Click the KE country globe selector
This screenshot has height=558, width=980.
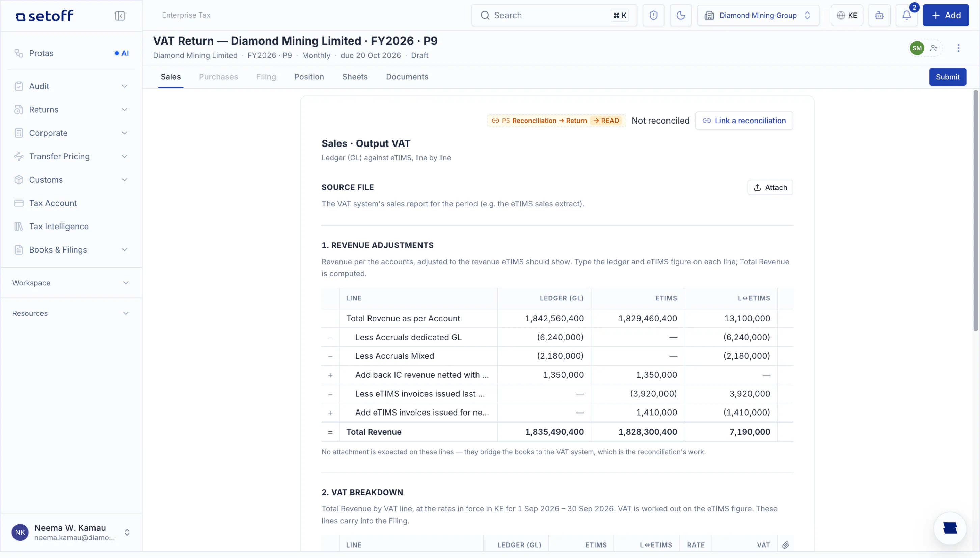pos(846,15)
